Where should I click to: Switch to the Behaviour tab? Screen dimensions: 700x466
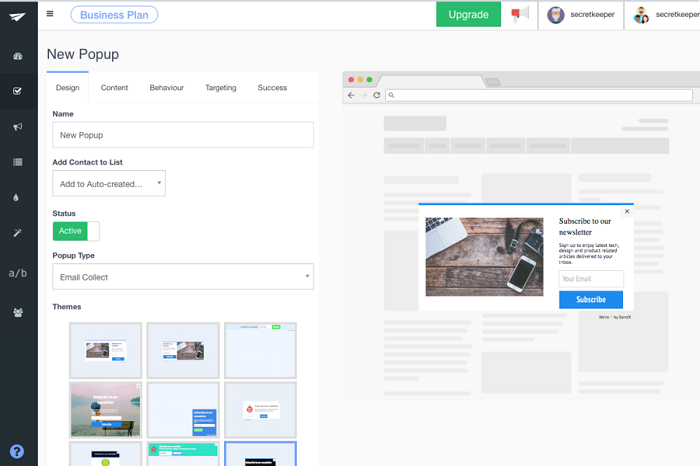167,87
